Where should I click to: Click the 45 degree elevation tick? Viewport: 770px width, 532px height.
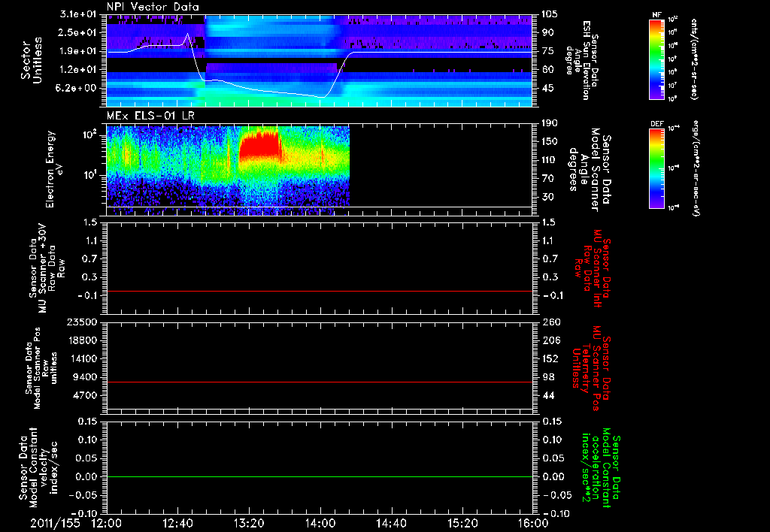pyautogui.click(x=547, y=89)
